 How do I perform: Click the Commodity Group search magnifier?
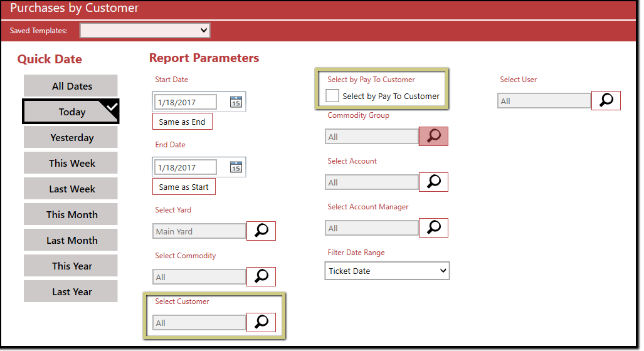[x=433, y=136]
